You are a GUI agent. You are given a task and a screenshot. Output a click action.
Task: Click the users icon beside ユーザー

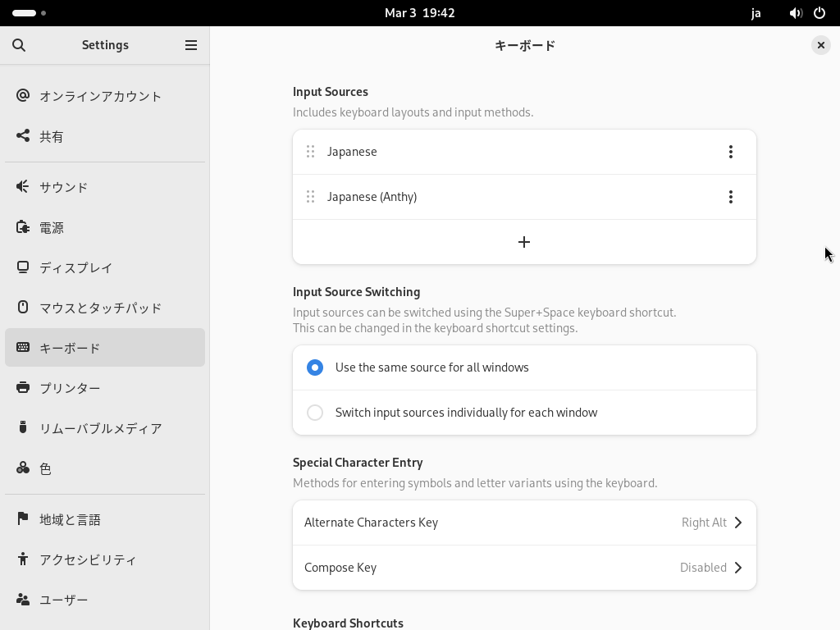point(22,599)
